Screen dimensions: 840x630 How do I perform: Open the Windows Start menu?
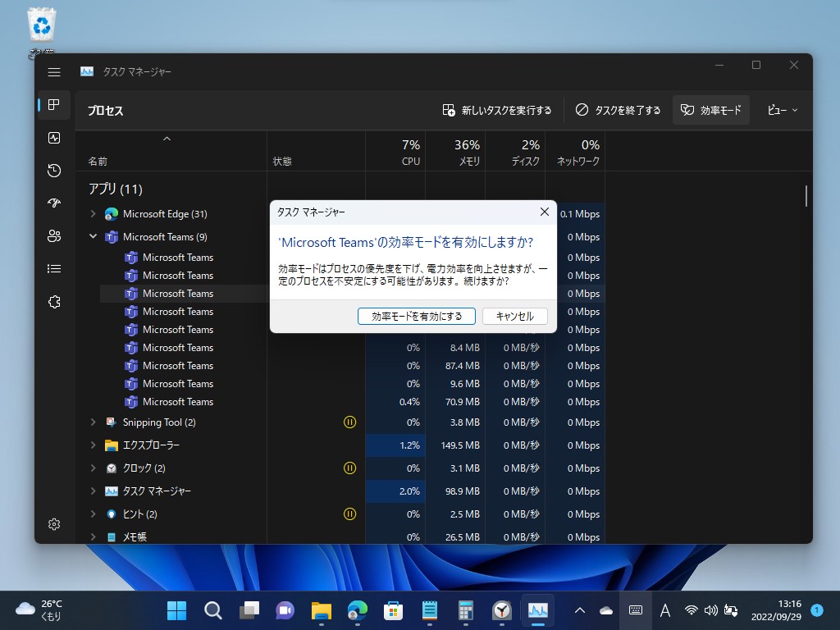coord(176,610)
